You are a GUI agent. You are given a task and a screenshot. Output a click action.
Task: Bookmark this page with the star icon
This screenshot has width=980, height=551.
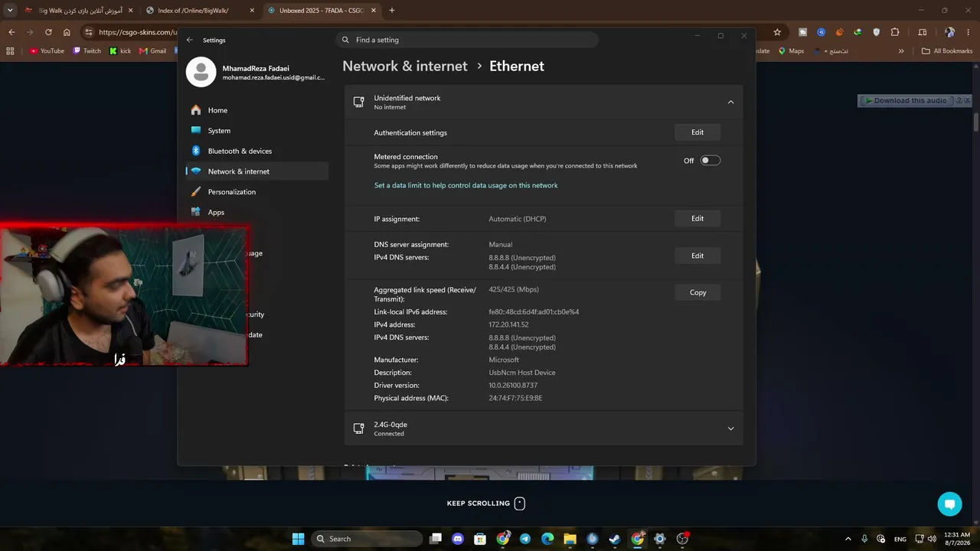point(777,32)
